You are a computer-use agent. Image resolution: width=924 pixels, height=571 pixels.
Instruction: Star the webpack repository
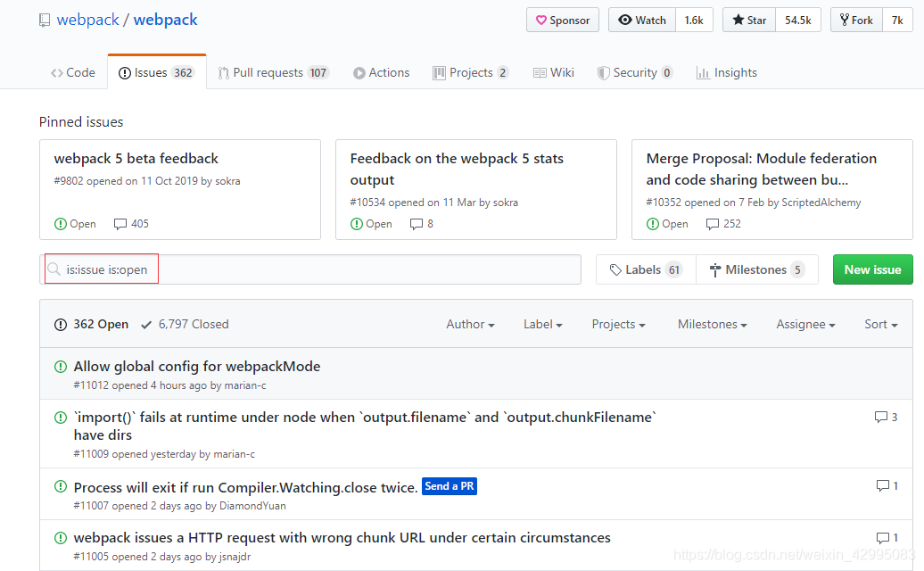(747, 19)
